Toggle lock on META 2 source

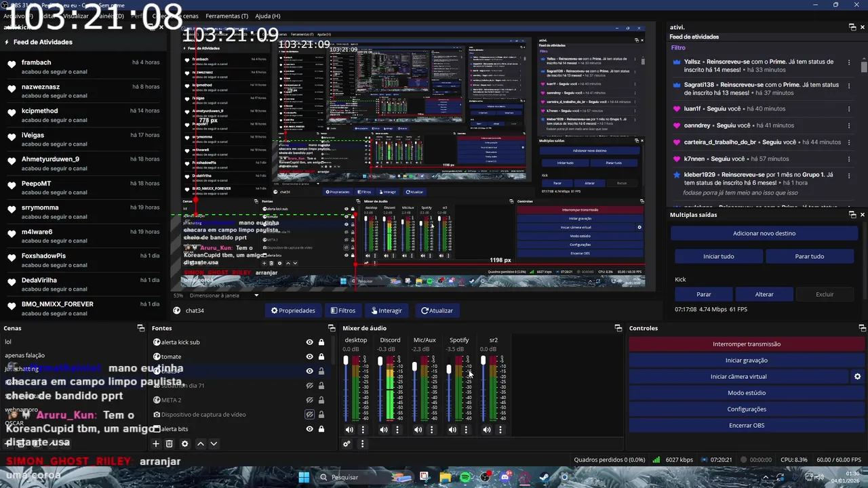(x=321, y=400)
